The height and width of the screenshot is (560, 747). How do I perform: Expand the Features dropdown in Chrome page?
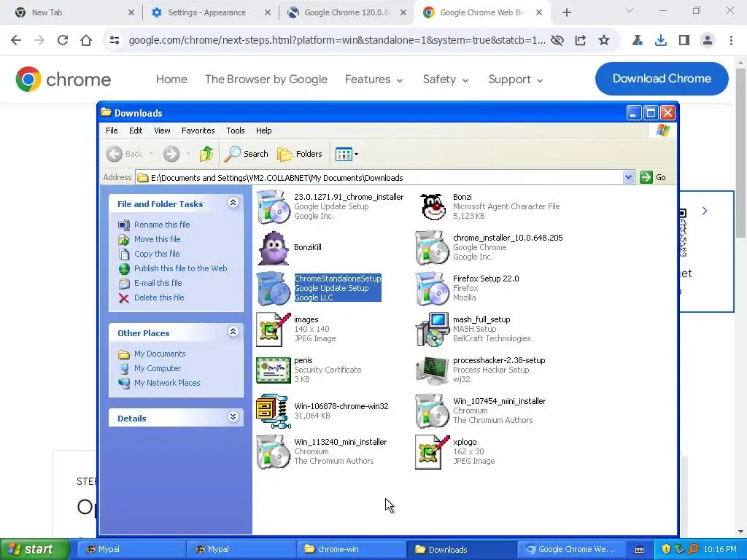coord(374,79)
